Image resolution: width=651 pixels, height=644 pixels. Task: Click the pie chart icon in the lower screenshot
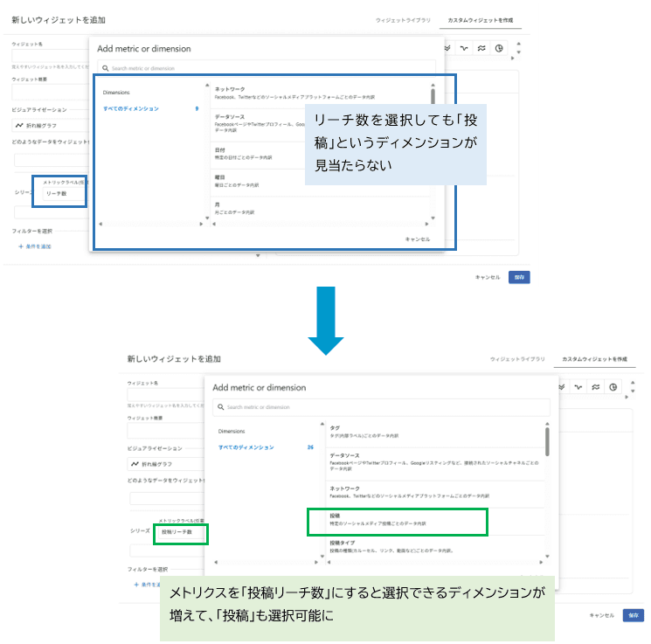(x=613, y=387)
